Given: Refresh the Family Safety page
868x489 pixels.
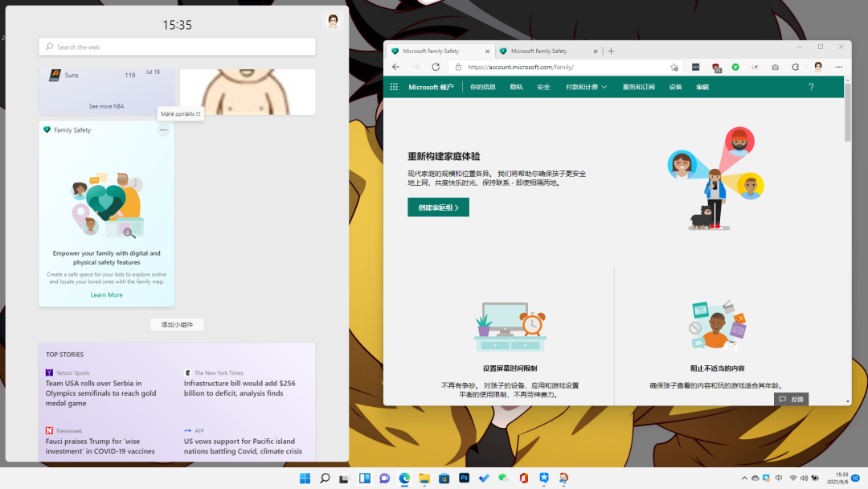Looking at the screenshot, I should 436,67.
